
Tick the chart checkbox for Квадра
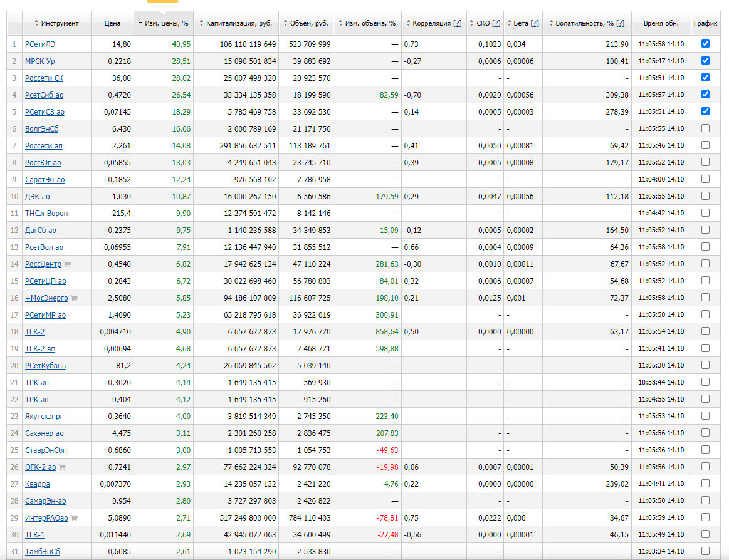pos(705,484)
